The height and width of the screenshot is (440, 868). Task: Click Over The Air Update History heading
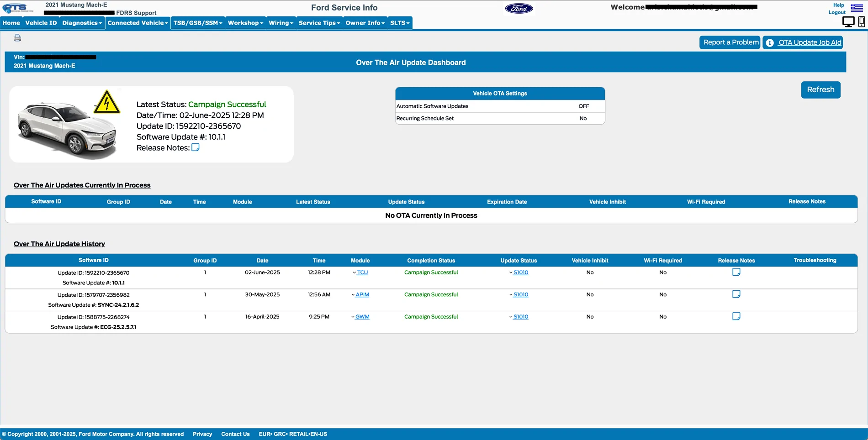tap(59, 244)
